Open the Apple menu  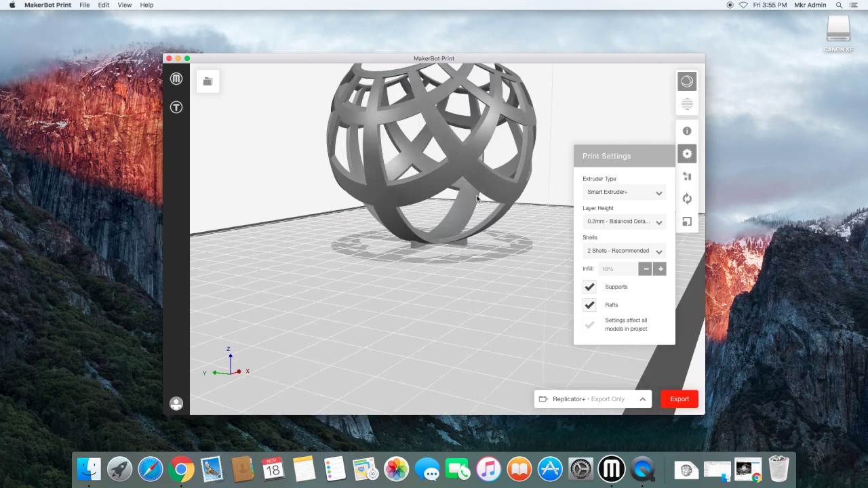click(x=12, y=5)
